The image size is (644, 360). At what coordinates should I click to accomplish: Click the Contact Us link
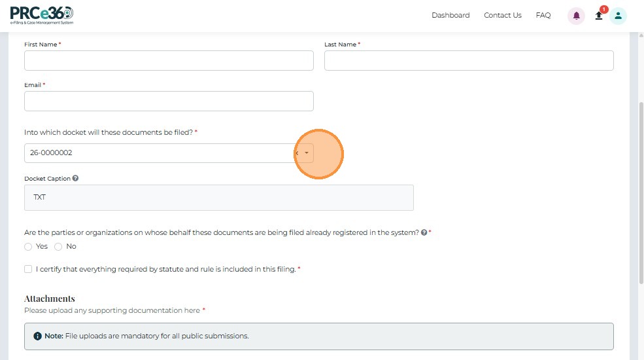503,16
